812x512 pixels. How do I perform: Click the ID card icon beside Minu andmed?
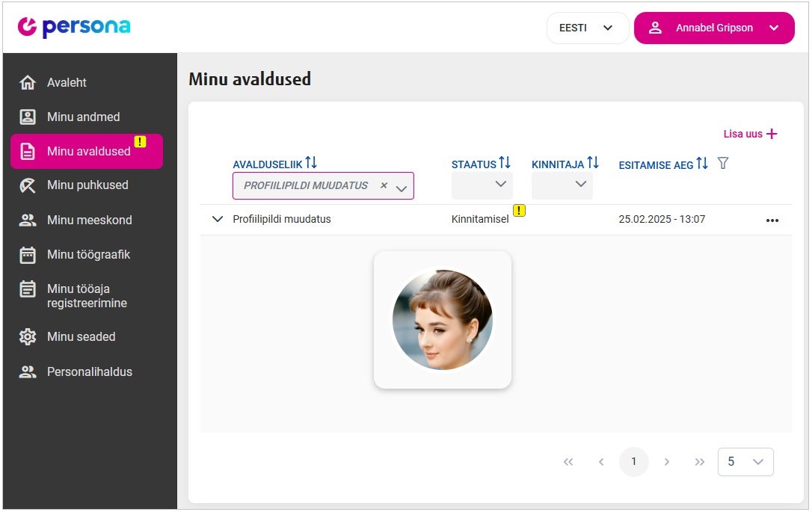pyautogui.click(x=28, y=117)
